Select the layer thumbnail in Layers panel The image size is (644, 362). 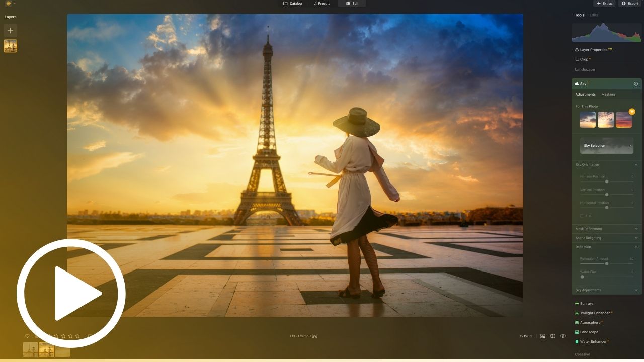click(11, 46)
